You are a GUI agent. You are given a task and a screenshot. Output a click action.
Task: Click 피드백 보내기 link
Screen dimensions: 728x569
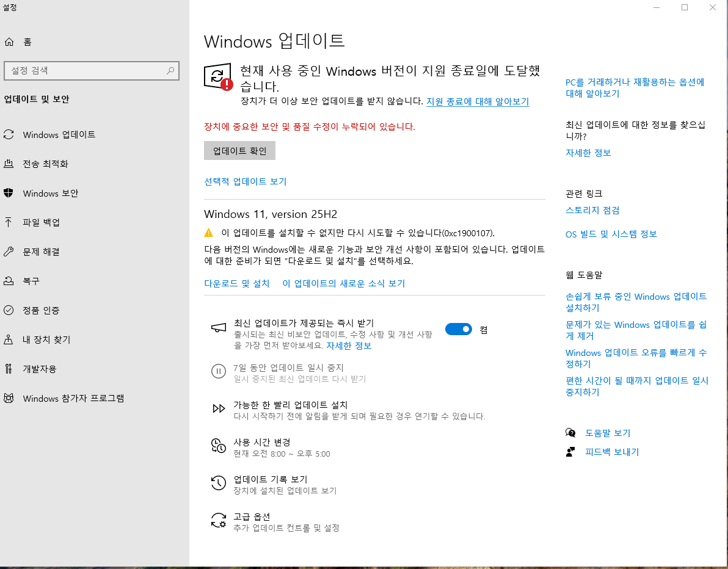coord(612,452)
